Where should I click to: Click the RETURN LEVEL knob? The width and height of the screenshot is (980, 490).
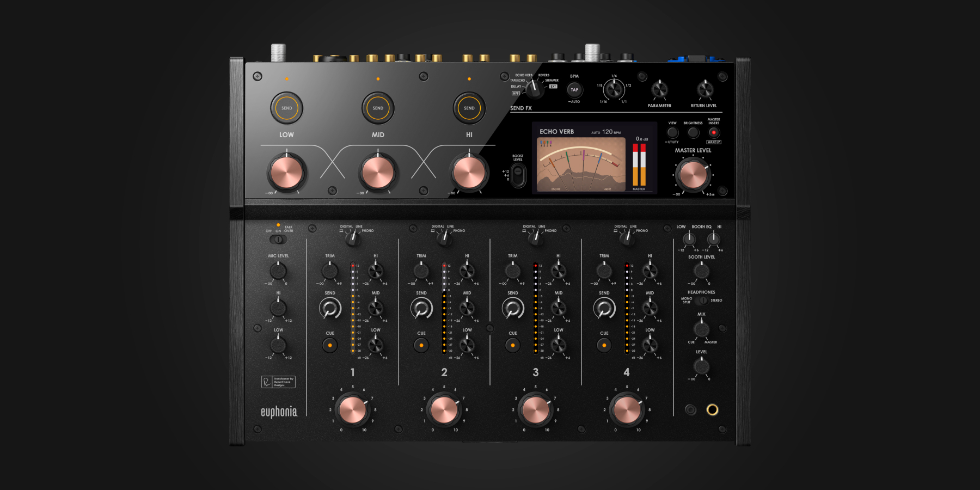(705, 89)
